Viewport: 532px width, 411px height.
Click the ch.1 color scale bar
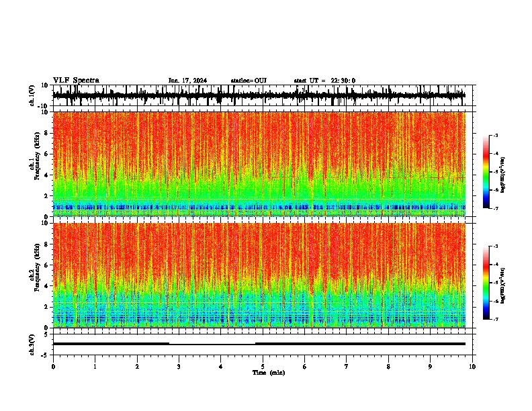[486, 172]
